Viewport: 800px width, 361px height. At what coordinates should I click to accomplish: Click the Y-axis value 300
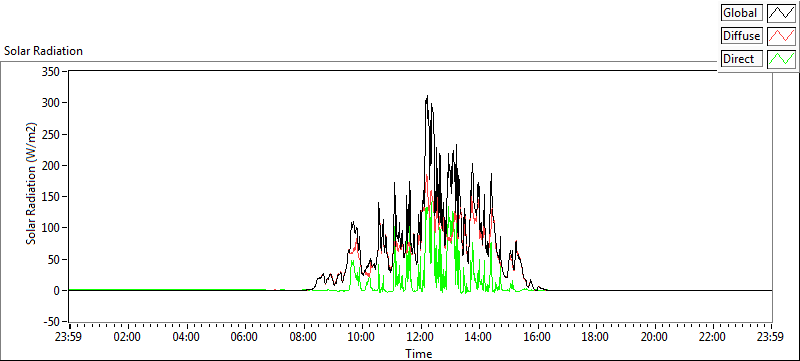coord(52,103)
